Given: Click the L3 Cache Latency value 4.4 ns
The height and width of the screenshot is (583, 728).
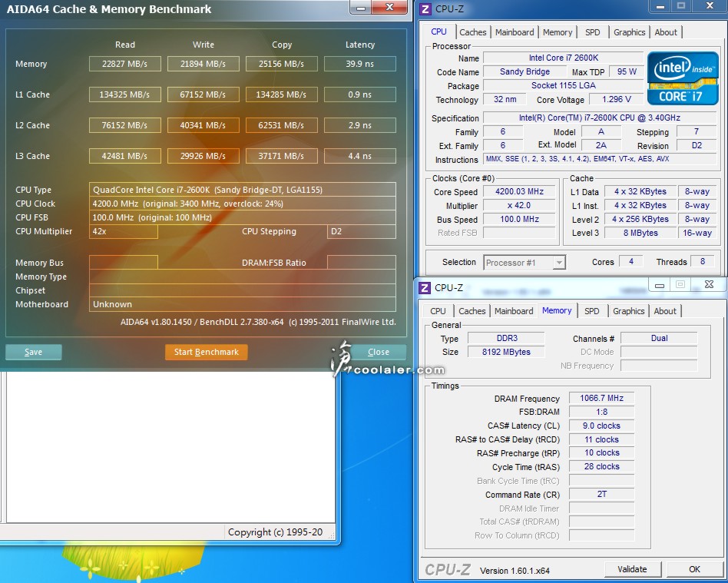Looking at the screenshot, I should pos(360,156).
